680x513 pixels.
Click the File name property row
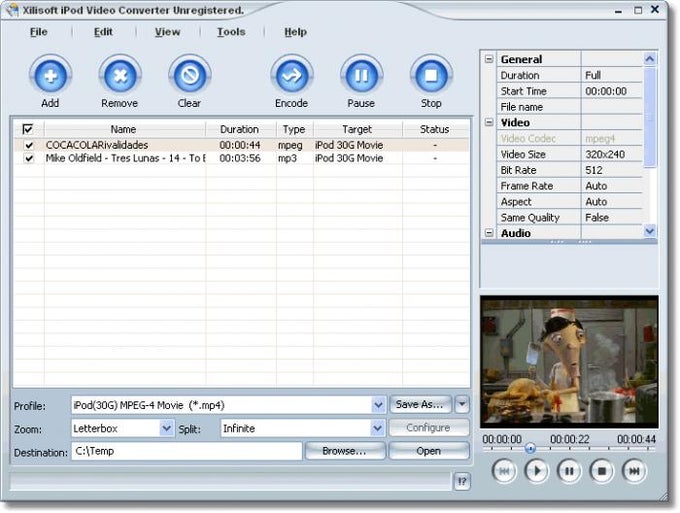pos(569,107)
